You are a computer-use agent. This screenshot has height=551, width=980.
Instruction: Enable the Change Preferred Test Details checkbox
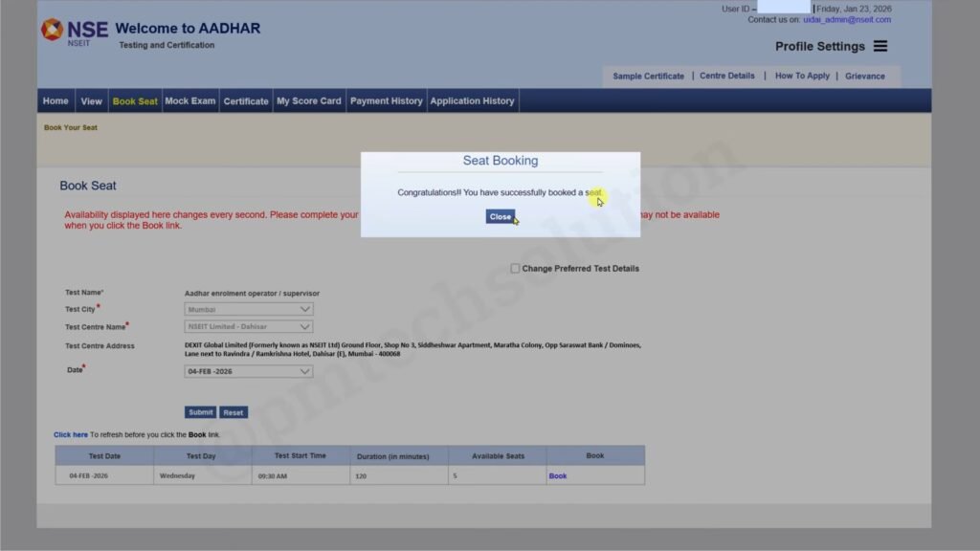coord(515,268)
